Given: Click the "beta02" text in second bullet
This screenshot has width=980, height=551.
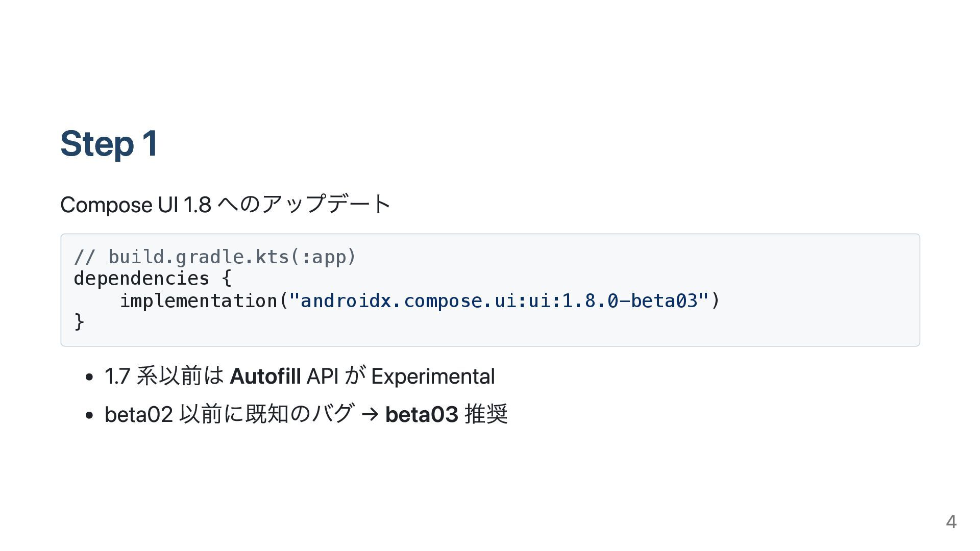Looking at the screenshot, I should [138, 414].
